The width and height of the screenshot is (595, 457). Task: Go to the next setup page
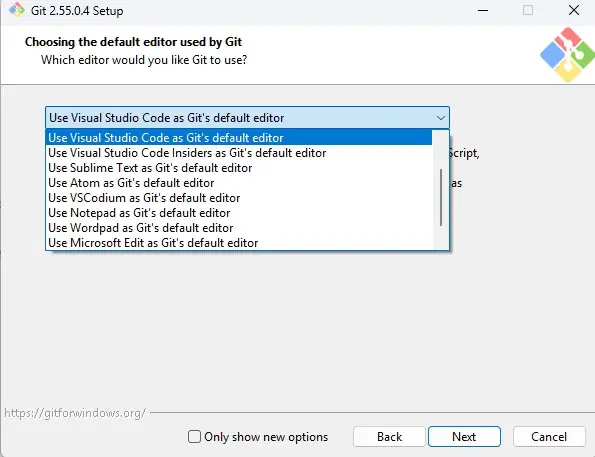click(x=464, y=437)
